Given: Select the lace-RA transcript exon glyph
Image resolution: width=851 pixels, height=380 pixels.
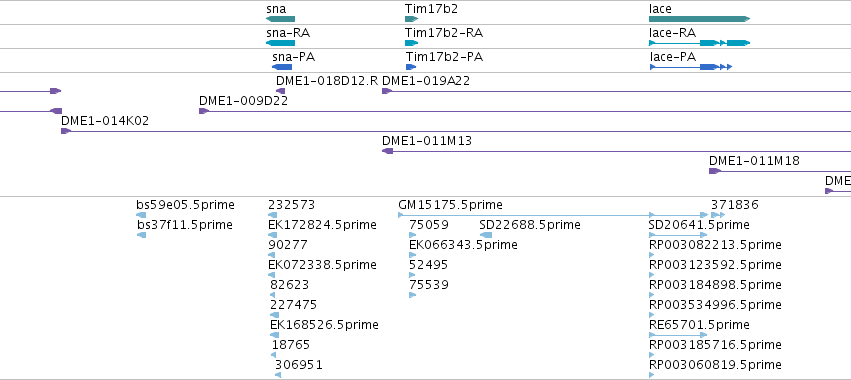Looking at the screenshot, I should pyautogui.click(x=700, y=43).
